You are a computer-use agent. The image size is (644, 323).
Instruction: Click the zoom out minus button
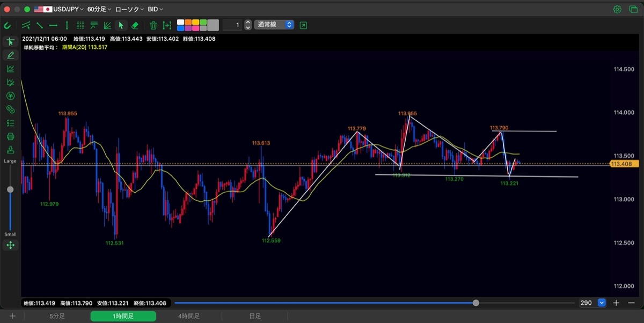coord(631,303)
